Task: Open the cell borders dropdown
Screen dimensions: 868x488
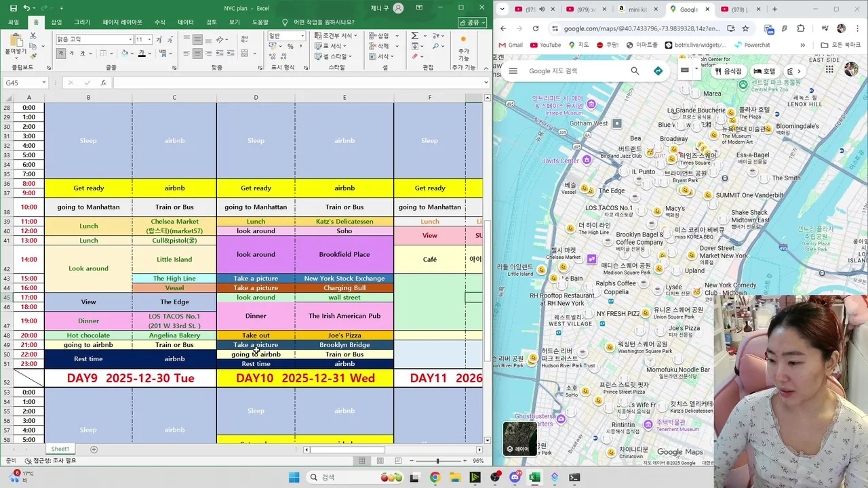Action: click(112, 53)
